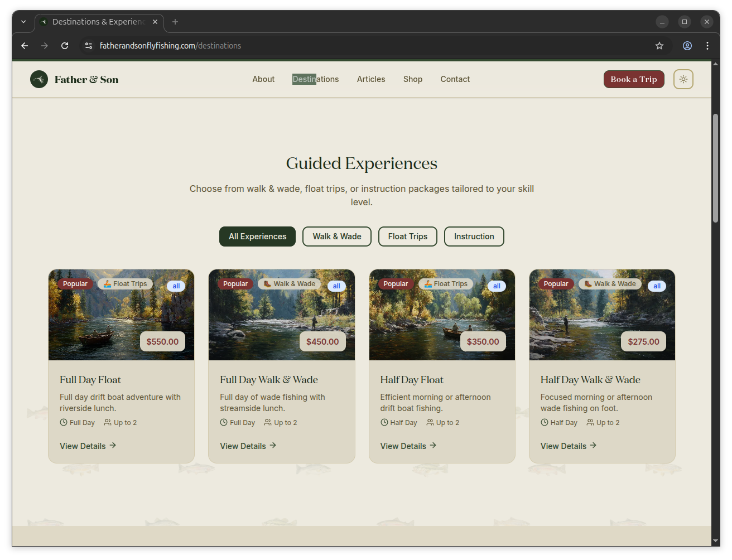Image resolution: width=732 pixels, height=560 pixels.
Task: Click the 'all' pill on the Half Day Walk & Wade card
Action: 657,286
